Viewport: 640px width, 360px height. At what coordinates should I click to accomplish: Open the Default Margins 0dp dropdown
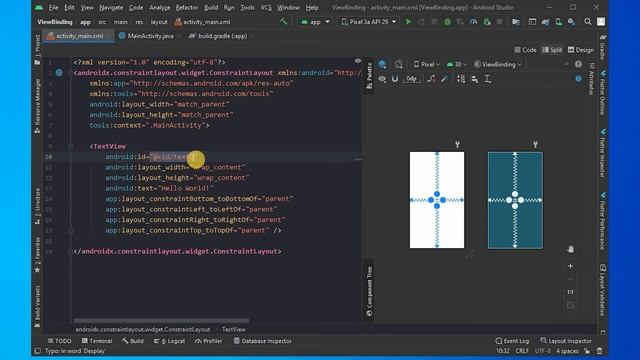tap(411, 79)
